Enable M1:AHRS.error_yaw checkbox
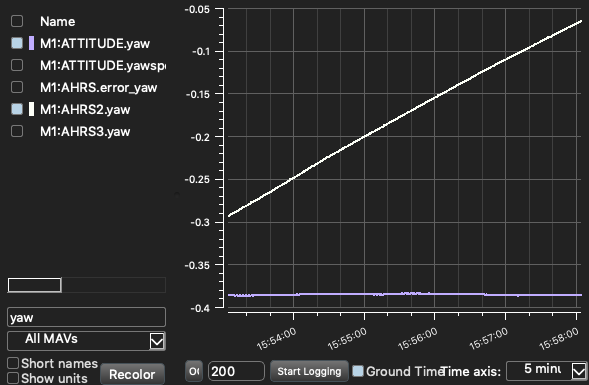Viewport: 589px width, 385px height. pos(17,87)
